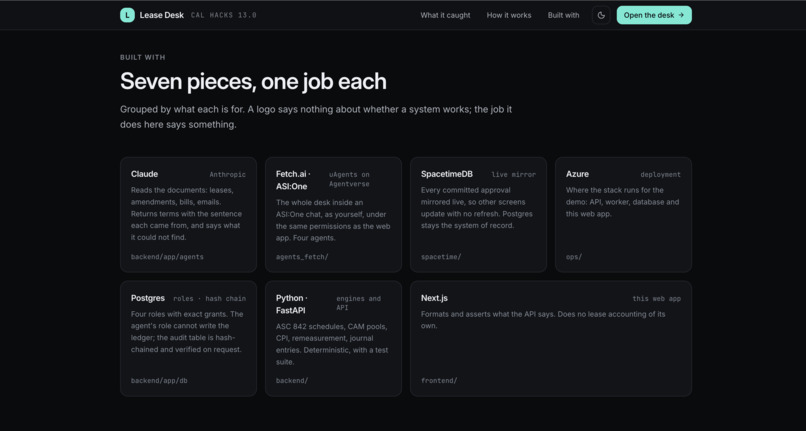Viewport: 806px width, 431px height.
Task: Click the engines and API tag
Action: click(358, 303)
